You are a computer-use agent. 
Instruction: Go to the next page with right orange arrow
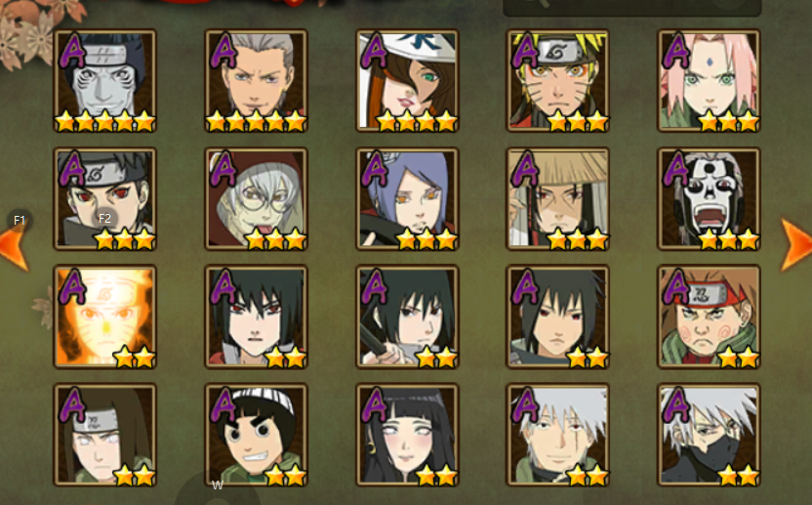pos(796,245)
